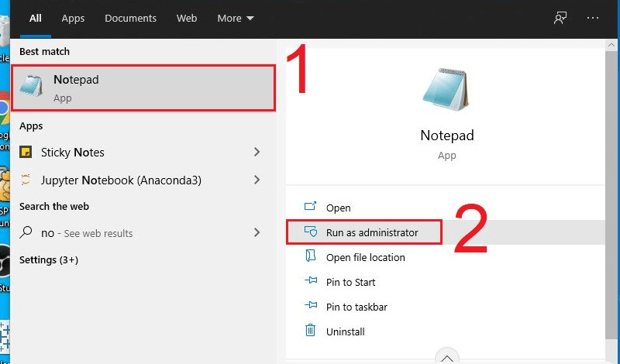Switch to the Apps search tab
620x364 pixels.
tap(73, 18)
